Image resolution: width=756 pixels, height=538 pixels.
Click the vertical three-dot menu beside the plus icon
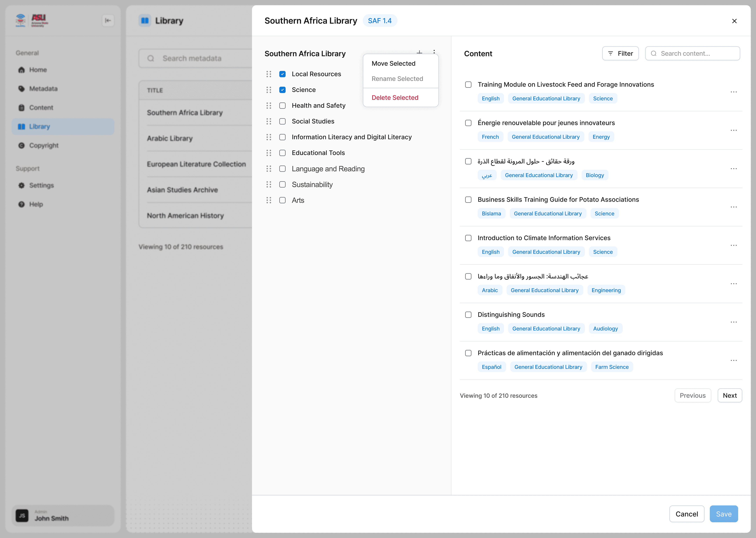[434, 52]
